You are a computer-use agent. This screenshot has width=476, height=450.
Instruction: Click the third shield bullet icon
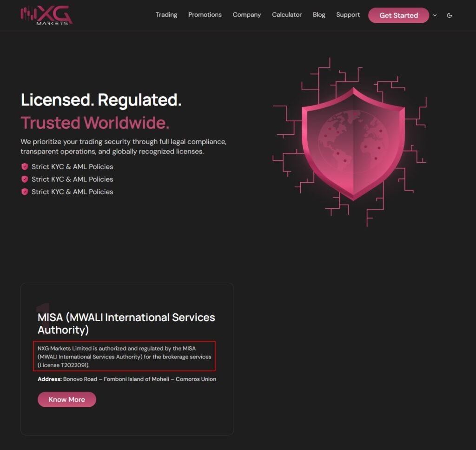point(25,191)
